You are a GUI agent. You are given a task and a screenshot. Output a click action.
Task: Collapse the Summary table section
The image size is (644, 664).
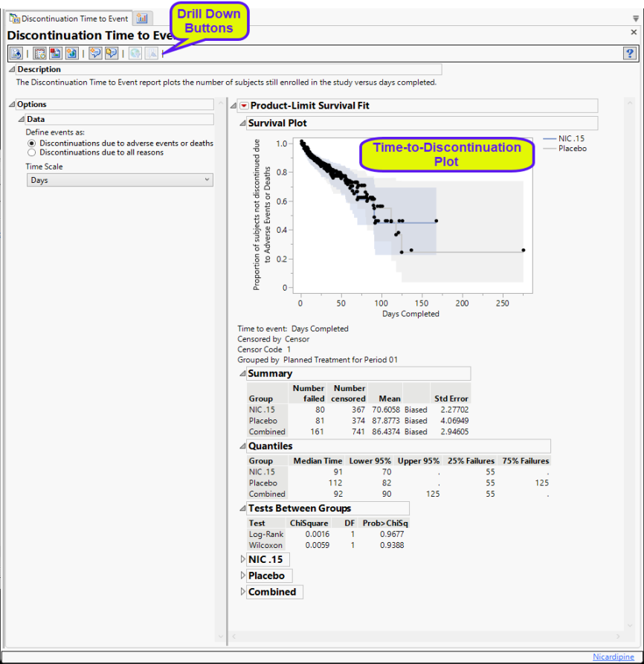(x=242, y=373)
